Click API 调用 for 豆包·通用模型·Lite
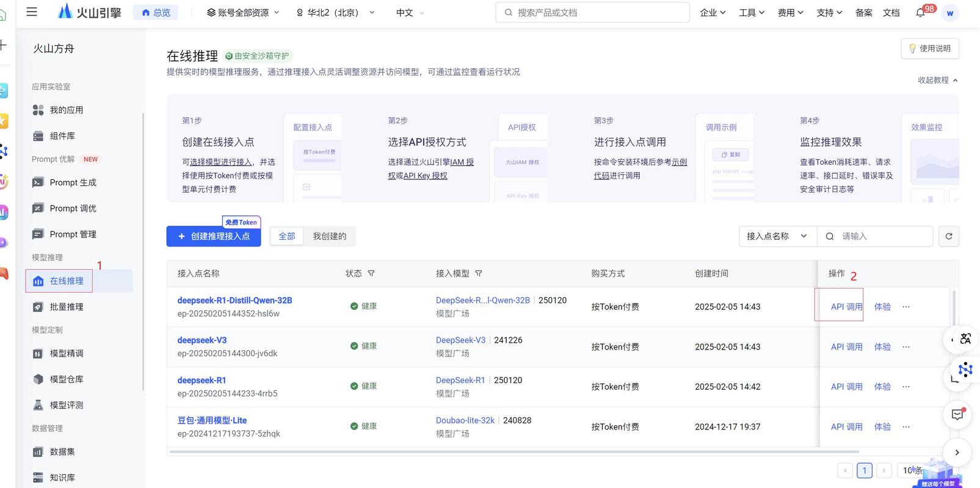Viewport: 980px width, 488px height. pos(846,427)
